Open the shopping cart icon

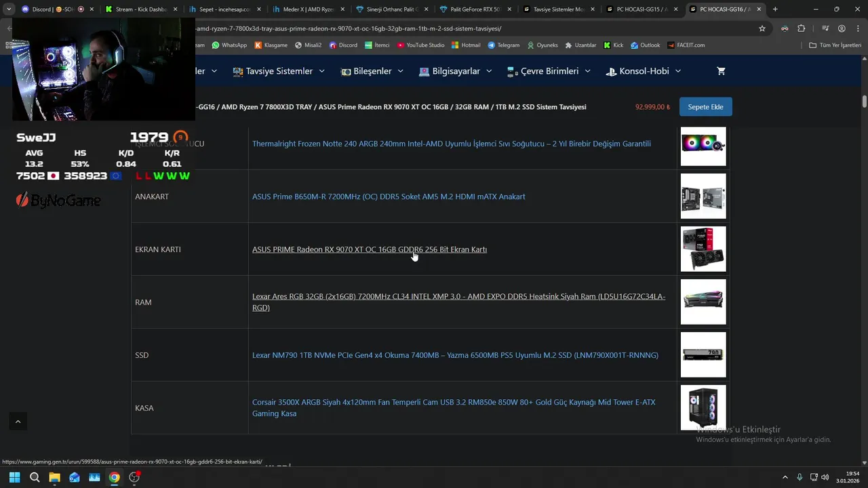(721, 71)
